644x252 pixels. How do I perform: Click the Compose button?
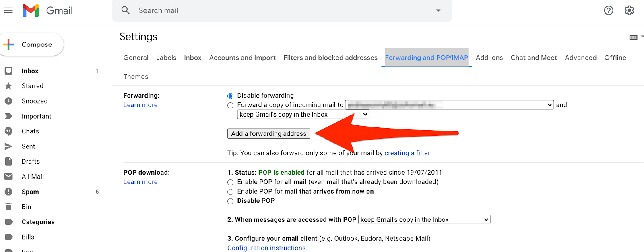(32, 44)
